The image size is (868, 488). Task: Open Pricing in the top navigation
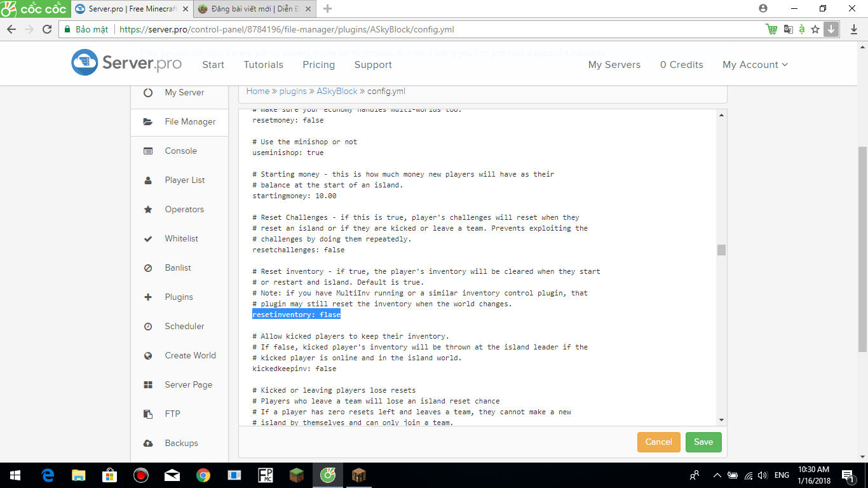coord(319,65)
